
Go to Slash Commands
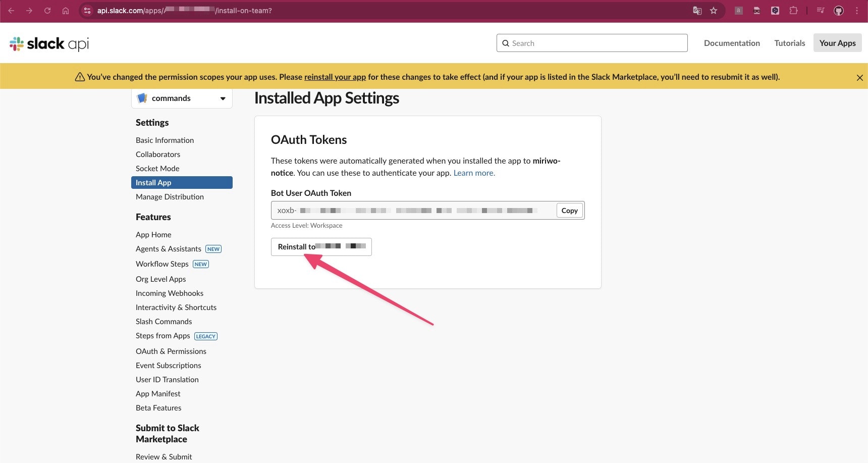click(x=164, y=322)
